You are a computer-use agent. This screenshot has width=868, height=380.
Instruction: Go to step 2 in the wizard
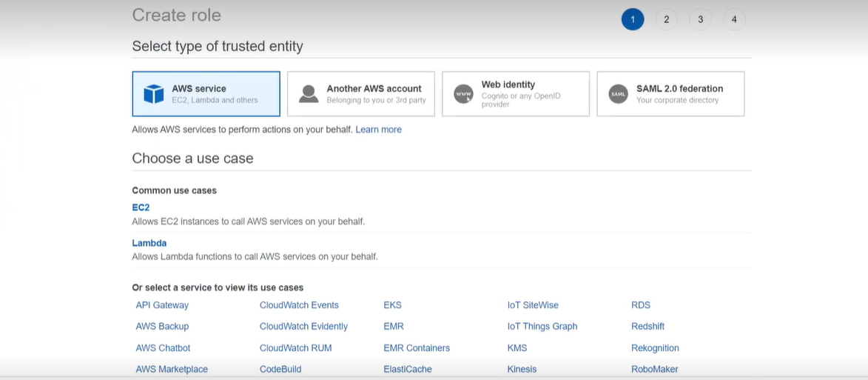(667, 19)
